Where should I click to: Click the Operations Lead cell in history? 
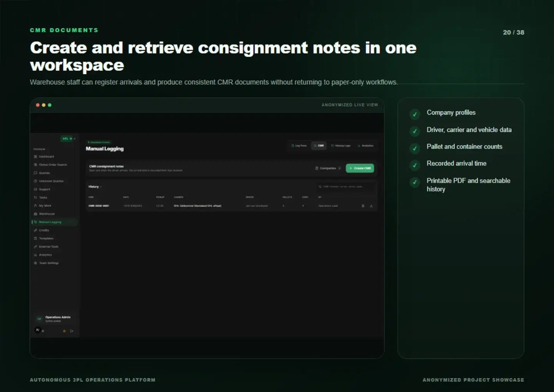point(328,206)
